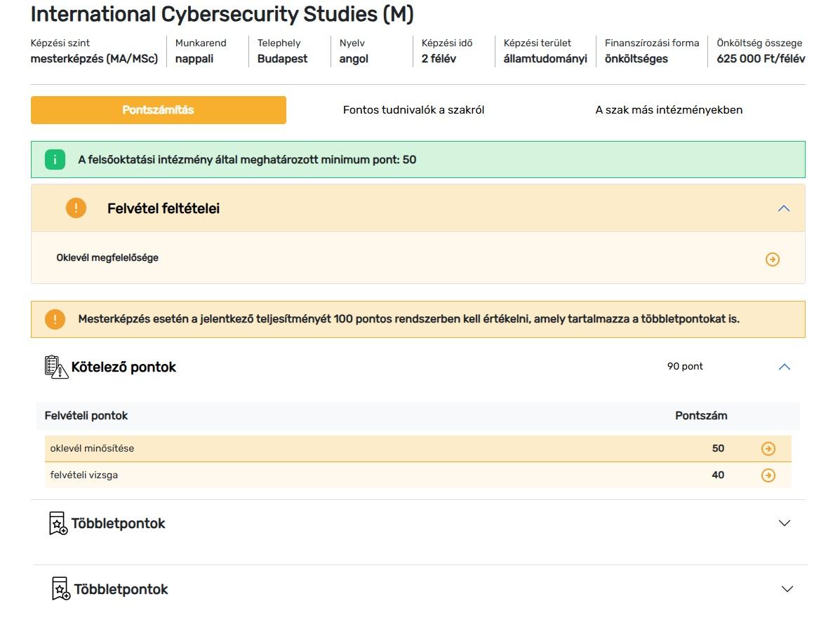The width and height of the screenshot is (840, 629).
Task: Click the upper Többletpontok certificate icon
Action: pos(58,524)
